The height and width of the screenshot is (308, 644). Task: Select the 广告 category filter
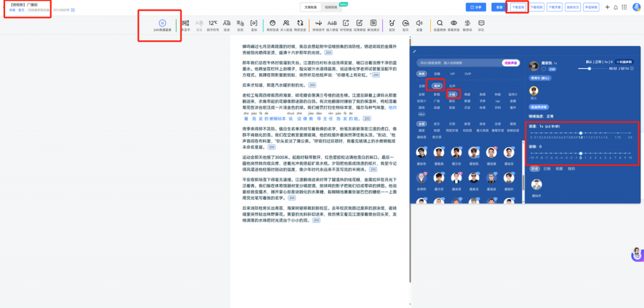pyautogui.click(x=436, y=100)
